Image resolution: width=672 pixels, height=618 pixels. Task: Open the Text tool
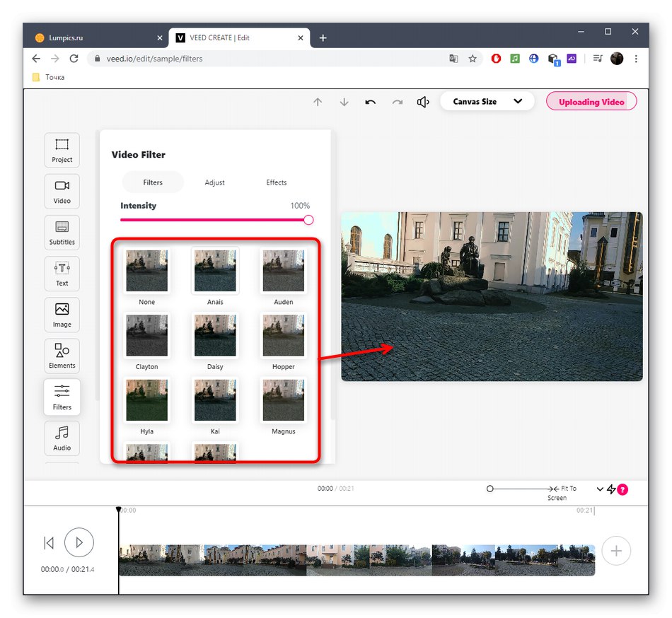62,274
